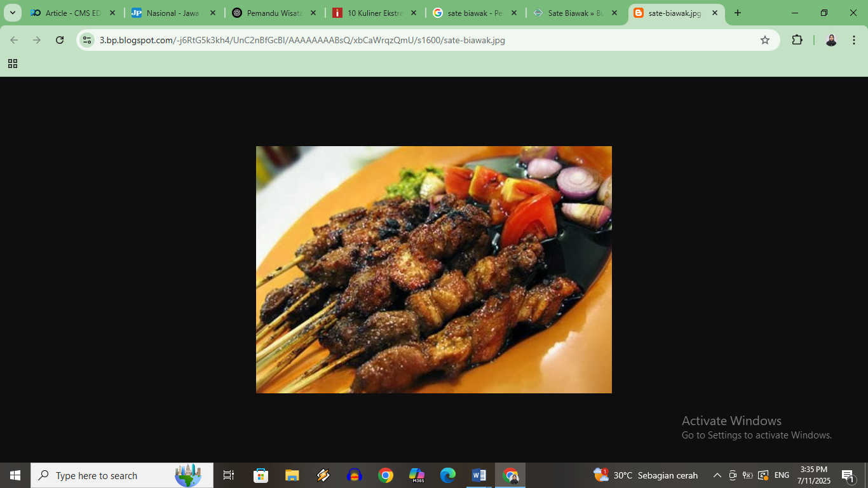Open the Chrome three-dot menu
868x488 pixels.
point(853,39)
